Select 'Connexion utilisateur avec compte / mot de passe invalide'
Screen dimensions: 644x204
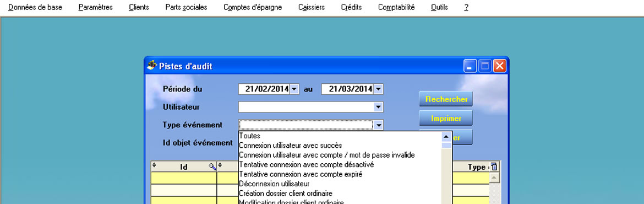click(x=340, y=155)
